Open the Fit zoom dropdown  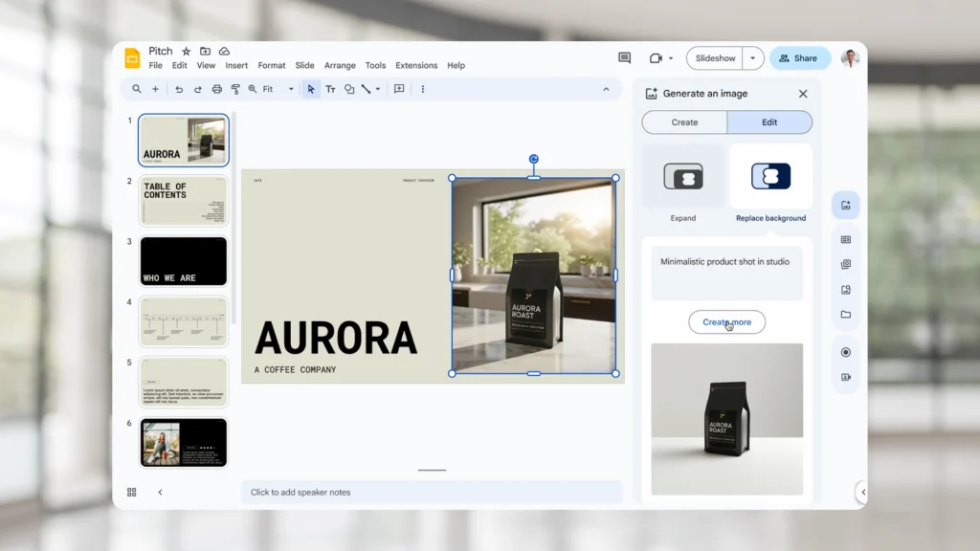pyautogui.click(x=291, y=89)
